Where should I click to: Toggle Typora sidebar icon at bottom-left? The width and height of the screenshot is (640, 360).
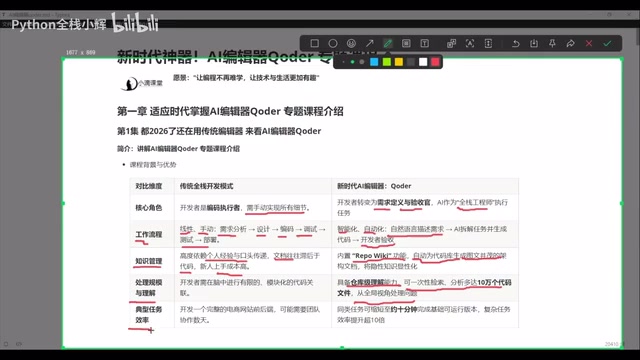point(6,344)
